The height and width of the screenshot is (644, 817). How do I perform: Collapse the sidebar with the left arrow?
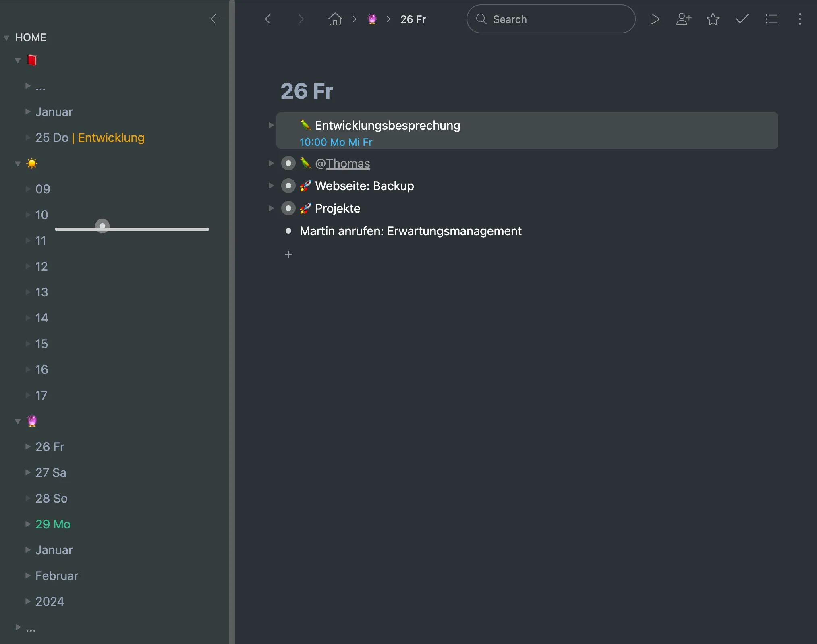point(216,19)
